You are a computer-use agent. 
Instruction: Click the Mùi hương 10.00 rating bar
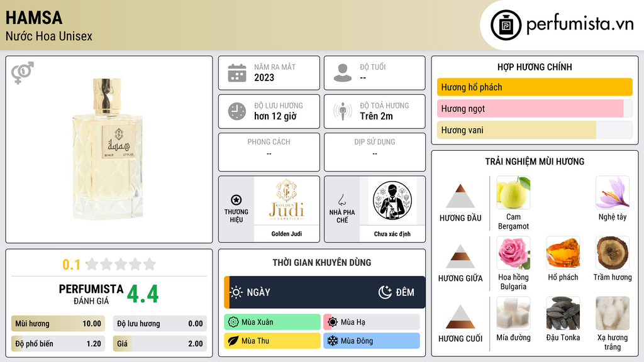coord(58,324)
